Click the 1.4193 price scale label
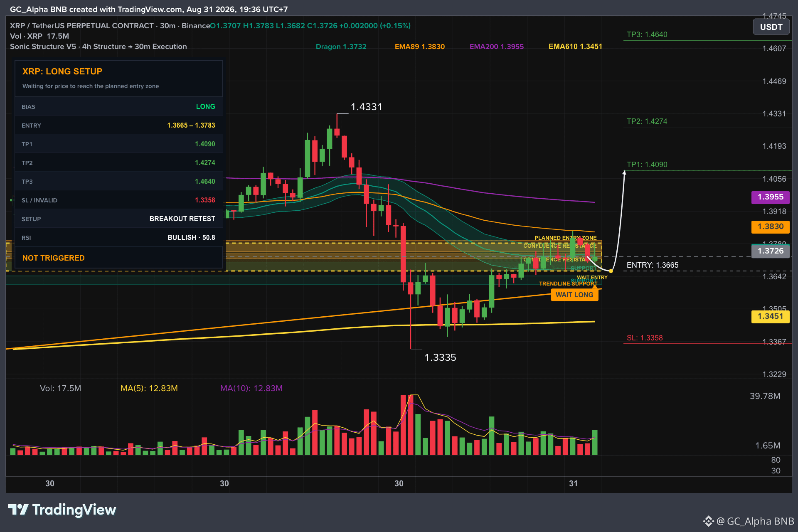The width and height of the screenshot is (798, 532). click(774, 146)
